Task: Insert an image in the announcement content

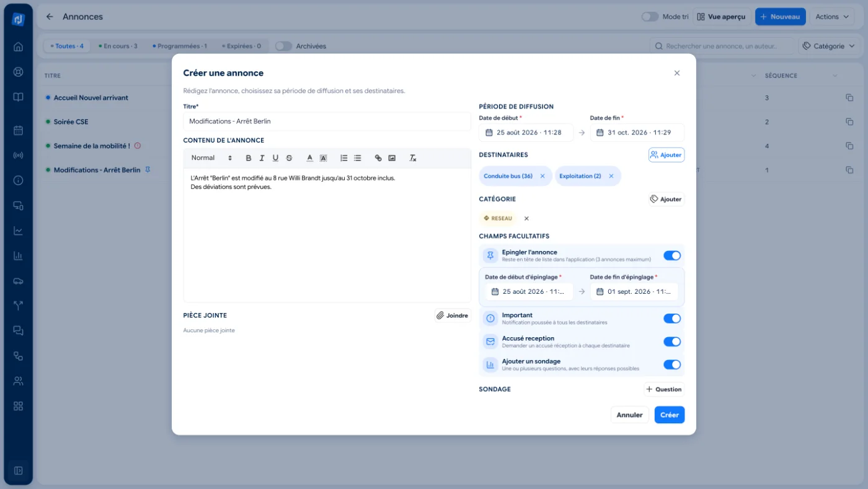Action: [392, 158]
